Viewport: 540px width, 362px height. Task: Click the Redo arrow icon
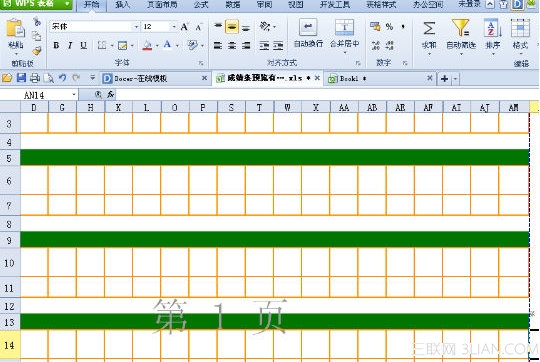(76, 78)
